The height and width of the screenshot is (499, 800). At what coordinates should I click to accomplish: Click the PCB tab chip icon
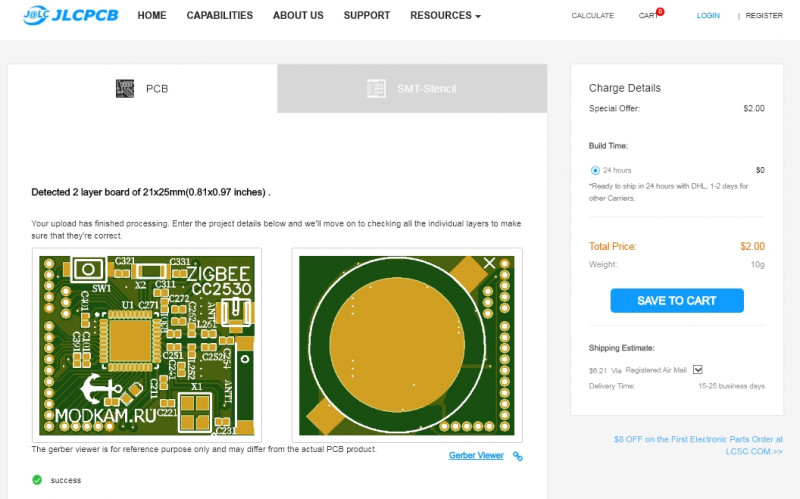tap(125, 89)
